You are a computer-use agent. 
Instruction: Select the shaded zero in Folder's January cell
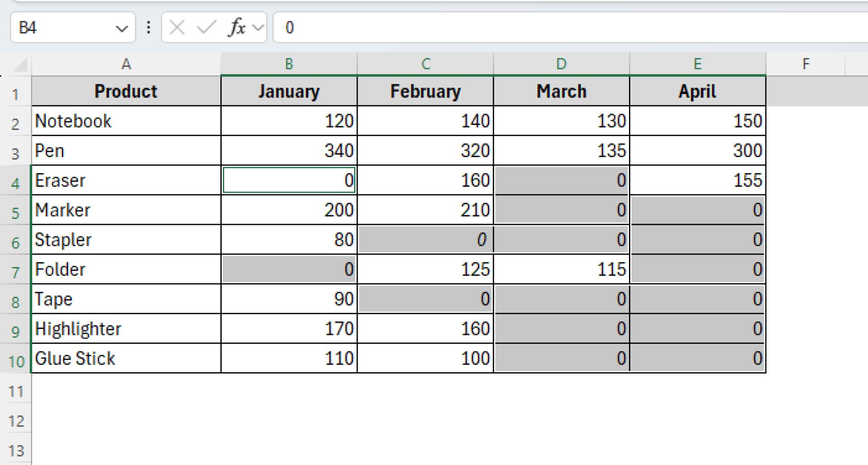pyautogui.click(x=289, y=269)
